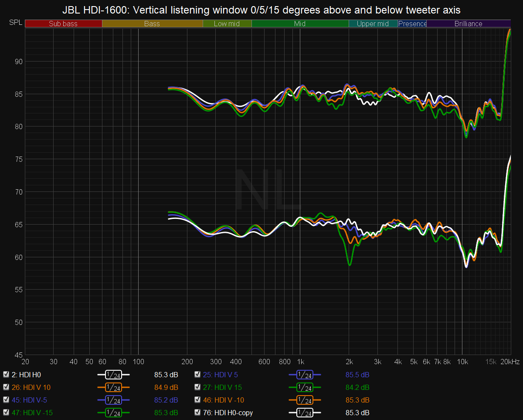Select the "84.2 dB" value
The width and height of the screenshot is (523, 420).
pyautogui.click(x=357, y=387)
